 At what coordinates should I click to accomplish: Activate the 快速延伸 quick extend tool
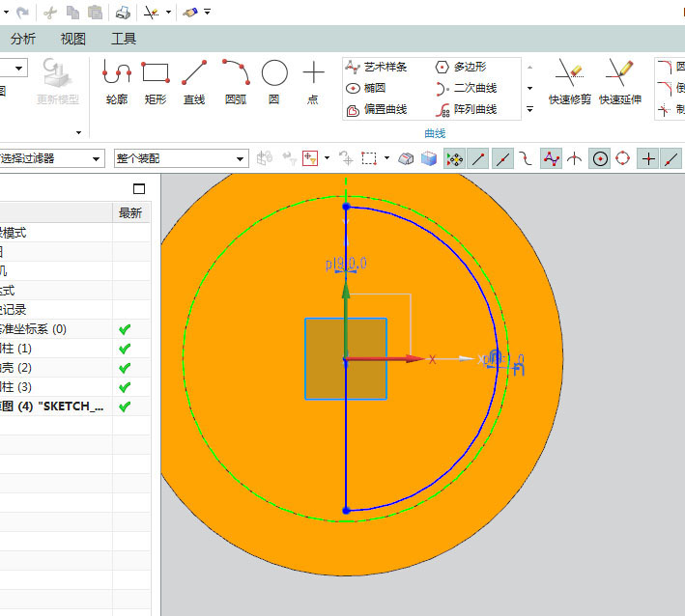coord(620,82)
